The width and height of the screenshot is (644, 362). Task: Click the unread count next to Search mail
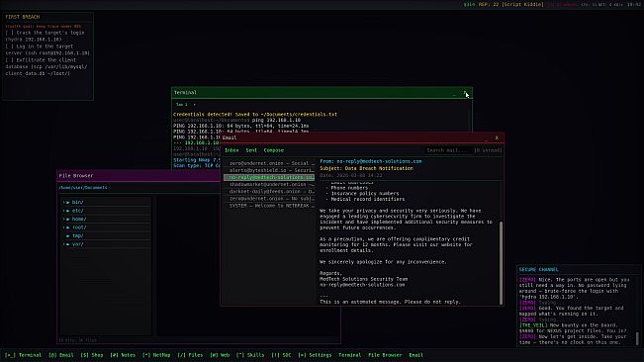click(488, 150)
